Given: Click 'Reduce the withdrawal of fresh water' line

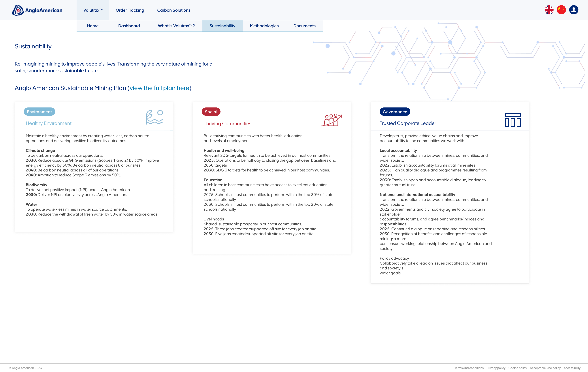Looking at the screenshot, I should tap(92, 214).
